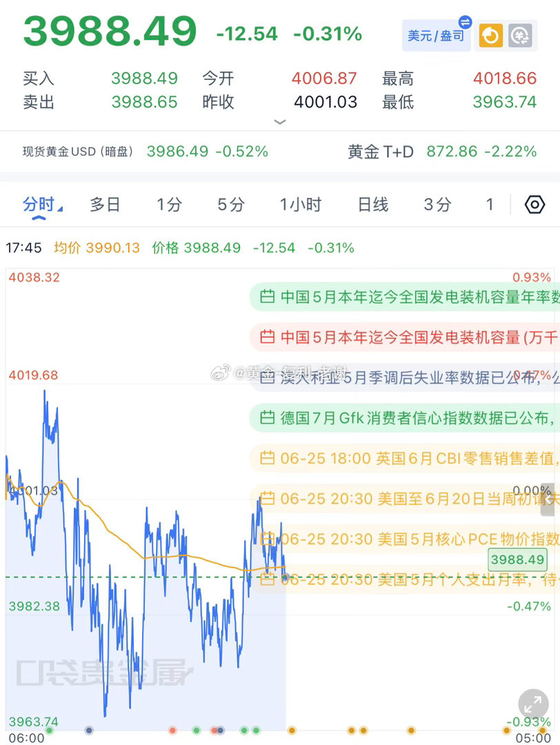Open 澳大利亚5月季调后失业率 event
The height and width of the screenshot is (745, 560).
click(x=405, y=378)
